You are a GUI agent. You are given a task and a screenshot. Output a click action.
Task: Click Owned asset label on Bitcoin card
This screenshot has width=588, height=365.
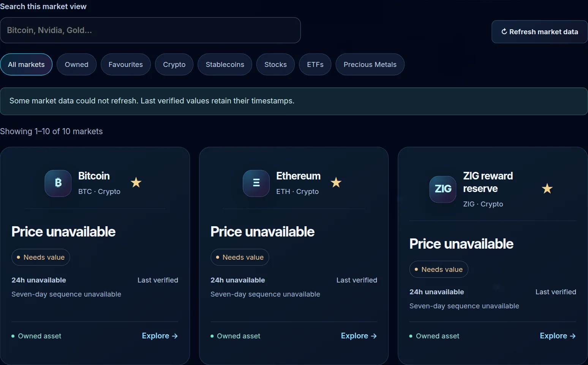(x=36, y=336)
